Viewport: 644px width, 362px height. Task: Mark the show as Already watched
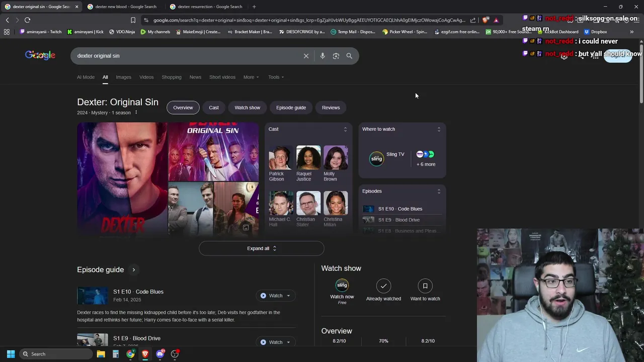tap(383, 286)
